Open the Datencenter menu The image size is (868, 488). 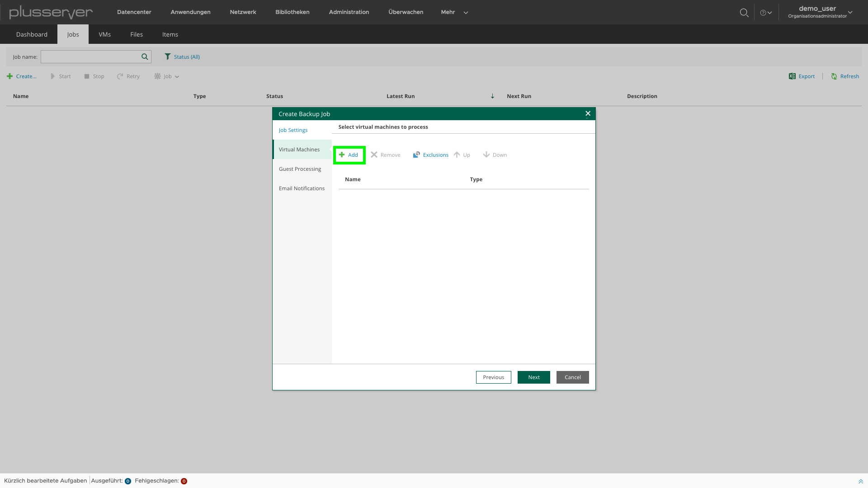pyautogui.click(x=134, y=12)
